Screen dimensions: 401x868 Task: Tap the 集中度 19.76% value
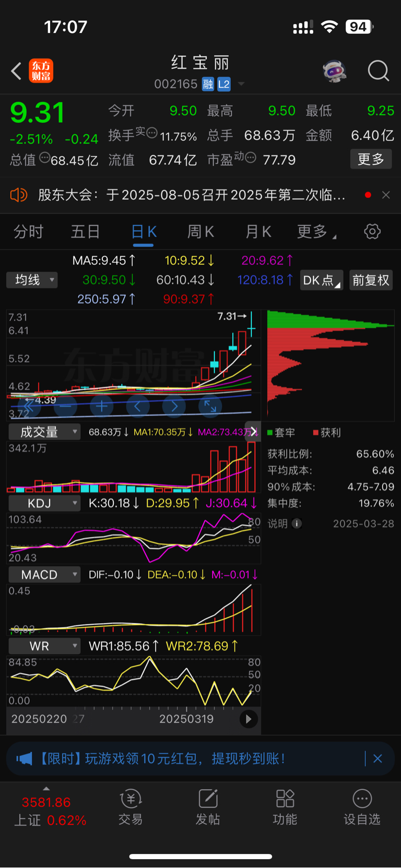tap(376, 503)
